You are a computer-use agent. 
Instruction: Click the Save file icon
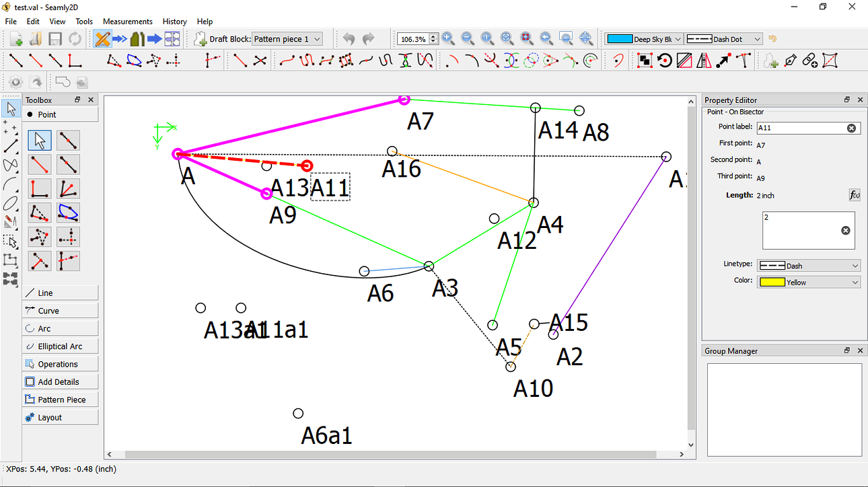(55, 38)
